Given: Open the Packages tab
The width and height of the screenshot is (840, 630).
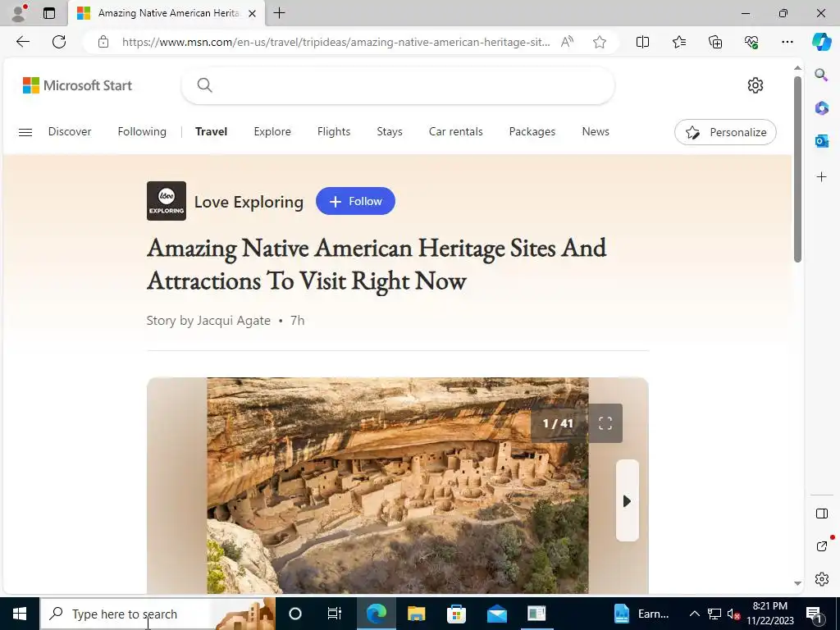Looking at the screenshot, I should 532,132.
